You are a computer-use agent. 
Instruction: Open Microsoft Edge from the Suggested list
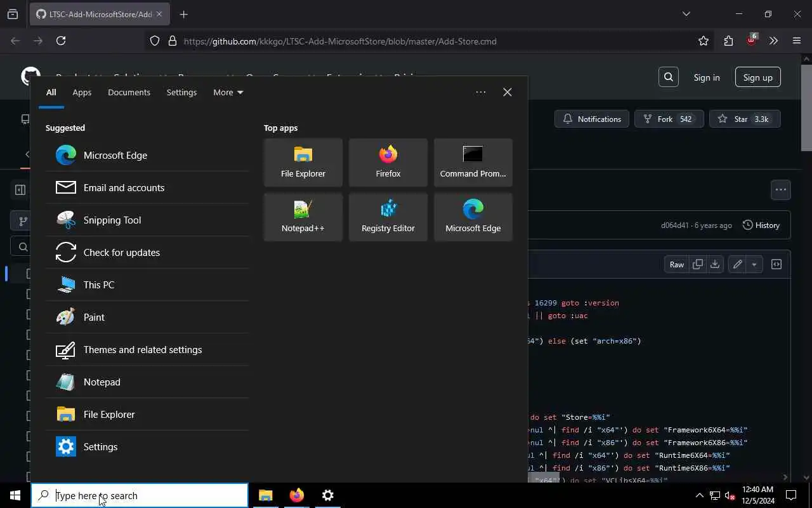coord(147,155)
